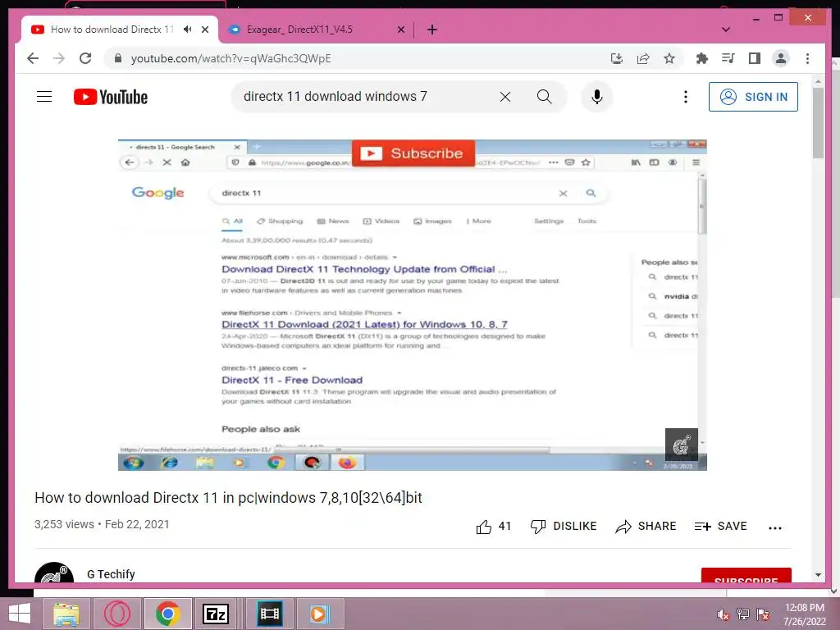840x630 pixels.
Task: Clear the YouTube search box with the X
Action: click(505, 97)
